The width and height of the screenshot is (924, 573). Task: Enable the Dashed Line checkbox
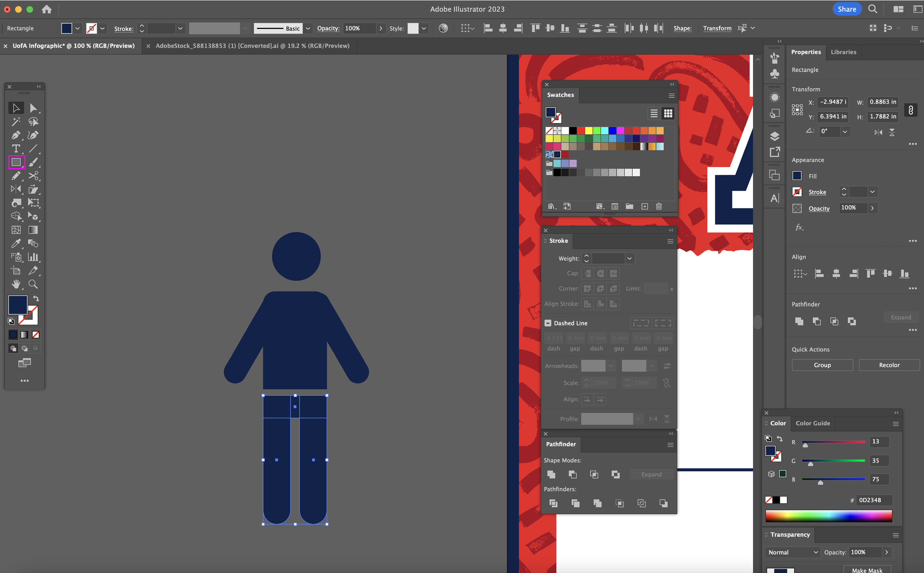pyautogui.click(x=548, y=323)
